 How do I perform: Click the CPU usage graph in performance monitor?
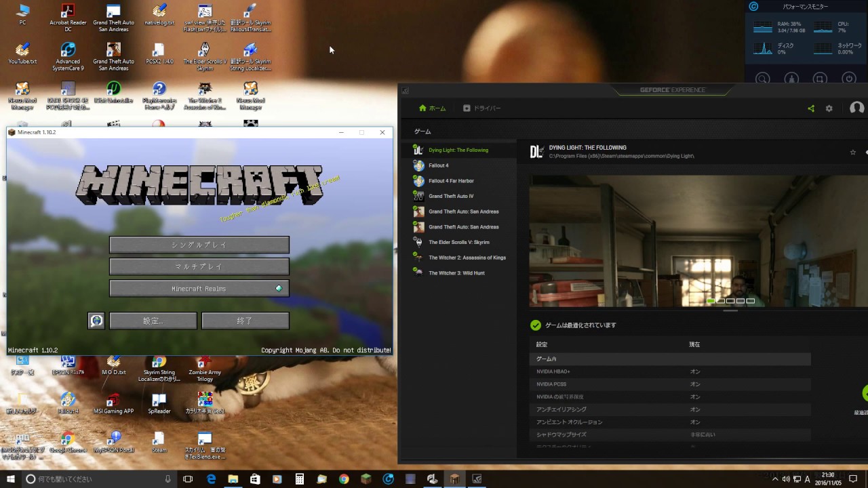coord(823,27)
